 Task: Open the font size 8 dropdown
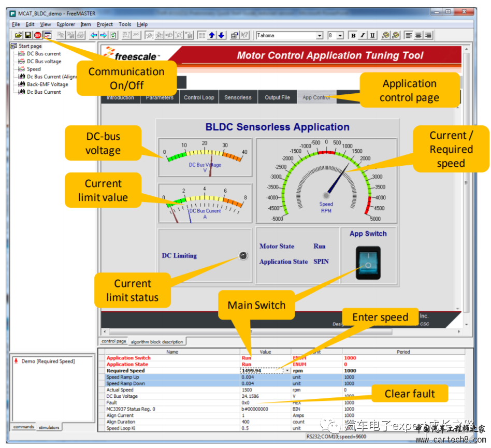tap(340, 36)
